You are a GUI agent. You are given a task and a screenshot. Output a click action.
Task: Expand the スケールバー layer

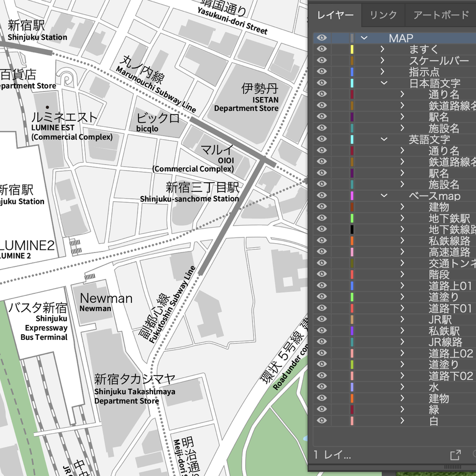[382, 60]
